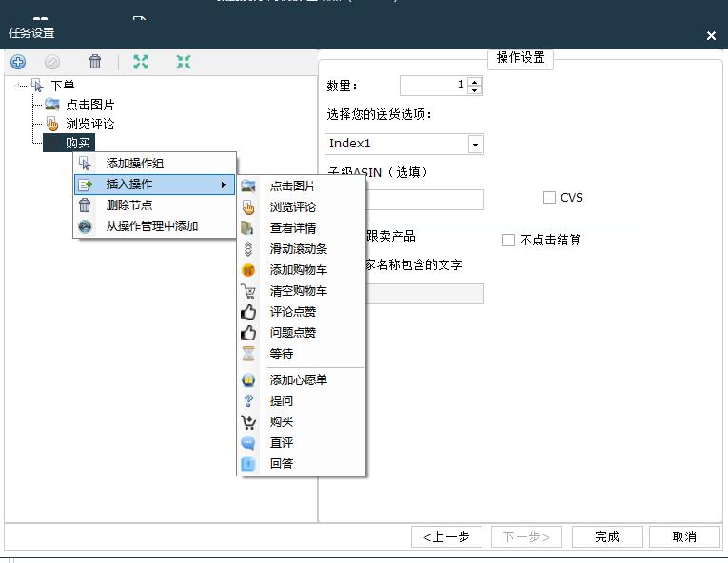728x563 pixels.
Task: Click the chat bubble icon beside 直评
Action: coord(248,443)
